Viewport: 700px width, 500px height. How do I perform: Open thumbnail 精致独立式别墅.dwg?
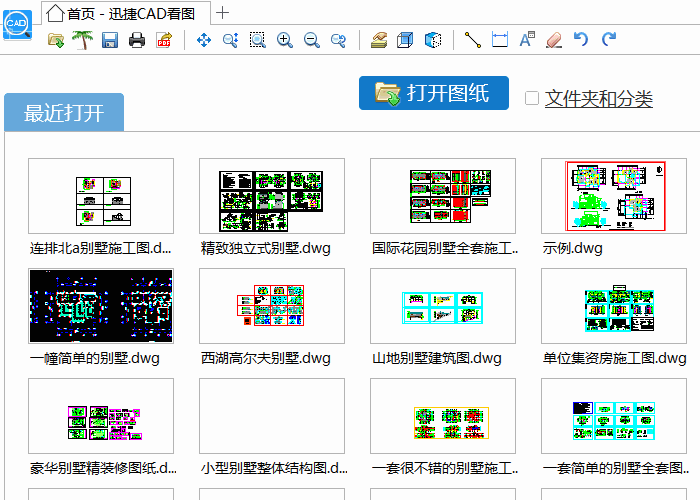coord(272,196)
